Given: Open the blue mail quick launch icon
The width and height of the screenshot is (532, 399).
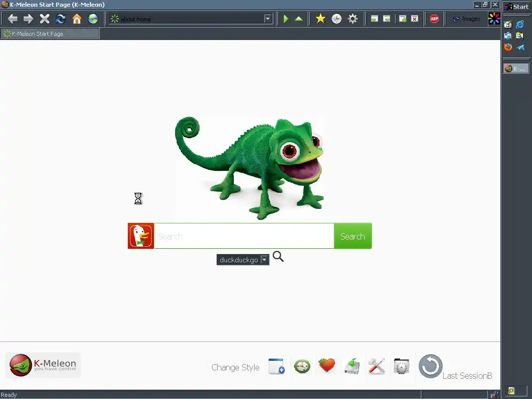Looking at the screenshot, I should point(508,36).
